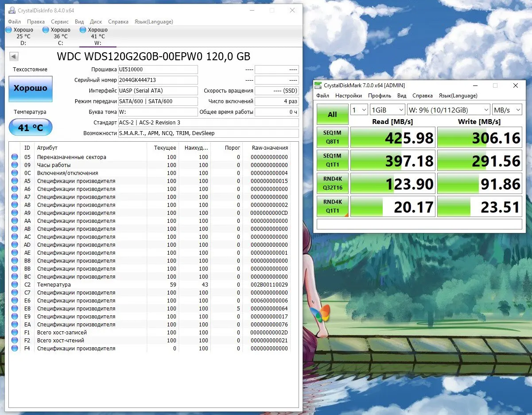Open Язык(Language) menu in CrystalDiskInfo
The width and height of the screenshot is (532, 415).
154,22
